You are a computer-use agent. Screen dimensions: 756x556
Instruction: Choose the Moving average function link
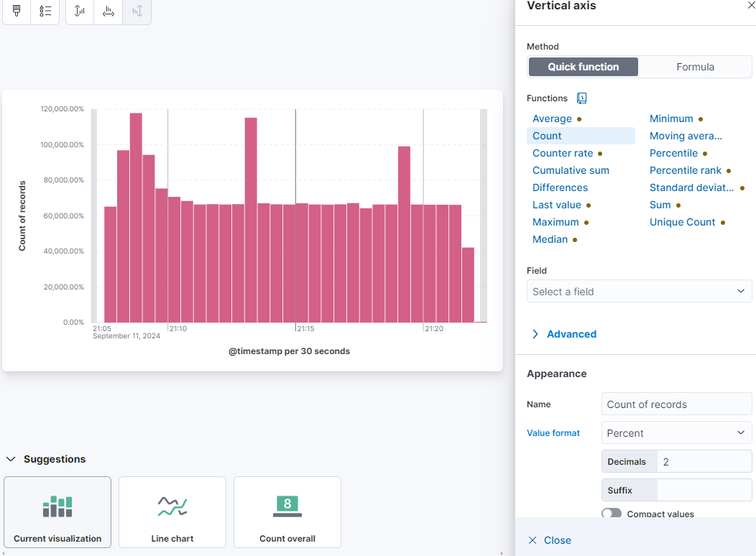(686, 135)
